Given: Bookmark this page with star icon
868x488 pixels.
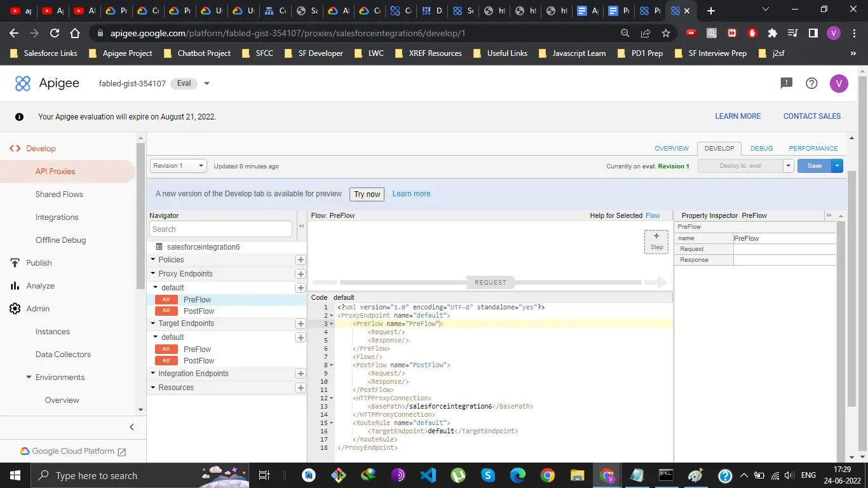Looking at the screenshot, I should click(666, 33).
